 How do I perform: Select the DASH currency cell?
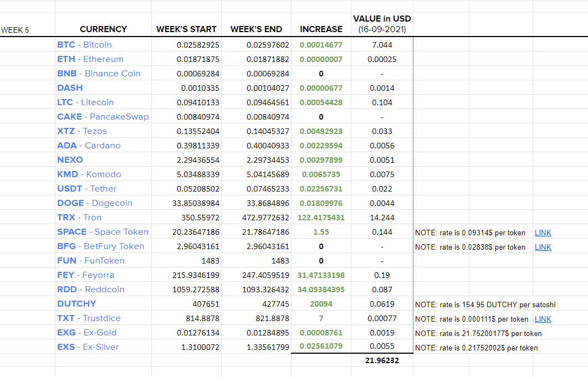103,87
